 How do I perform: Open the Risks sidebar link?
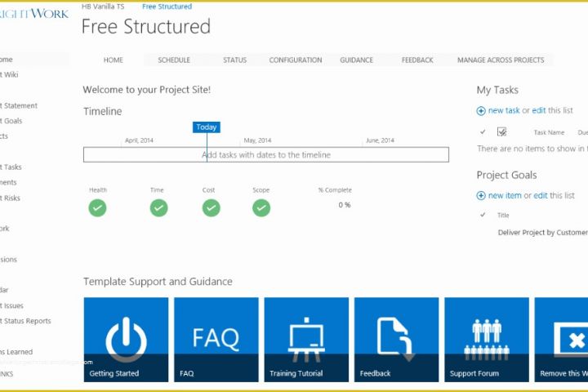point(10,198)
